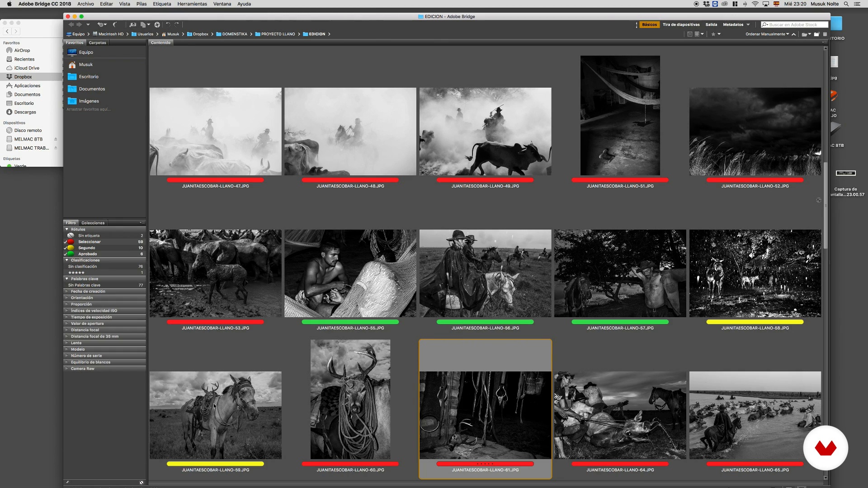Switch to Tira de diapositivas workspace
Screen dimensions: 868x488
point(681,24)
